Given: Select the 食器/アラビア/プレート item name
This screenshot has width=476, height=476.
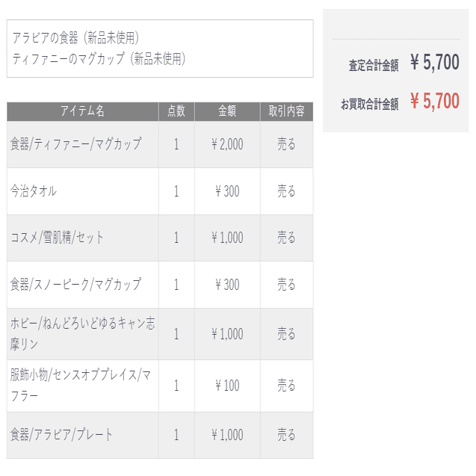Looking at the screenshot, I should point(61,435).
